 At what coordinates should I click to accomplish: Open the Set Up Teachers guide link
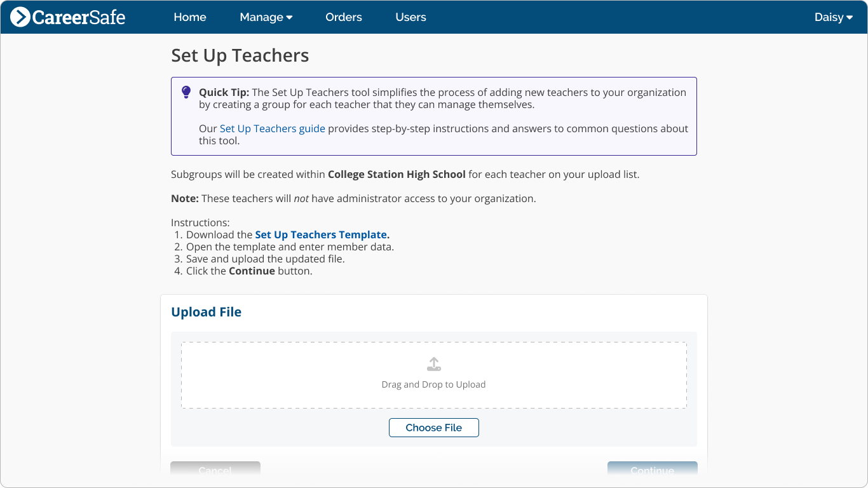click(272, 128)
